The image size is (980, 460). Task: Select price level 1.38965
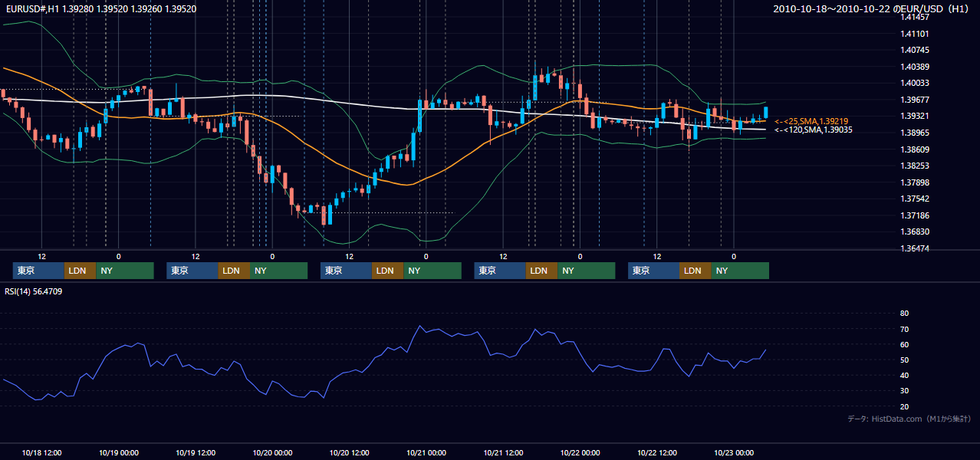pos(914,133)
